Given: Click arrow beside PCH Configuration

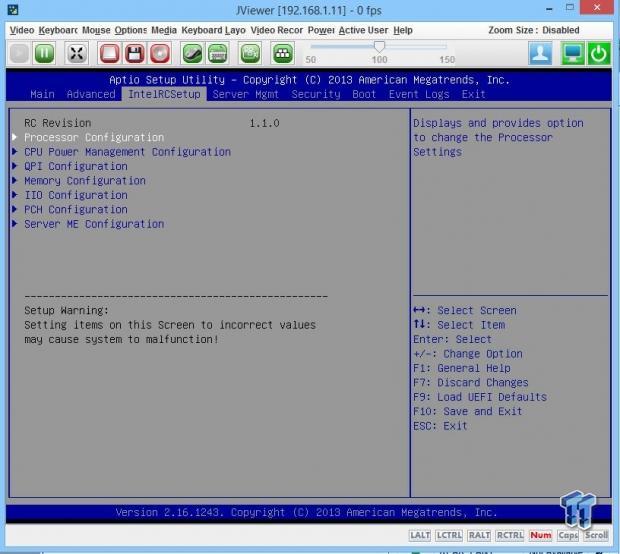Looking at the screenshot, I should (15, 209).
